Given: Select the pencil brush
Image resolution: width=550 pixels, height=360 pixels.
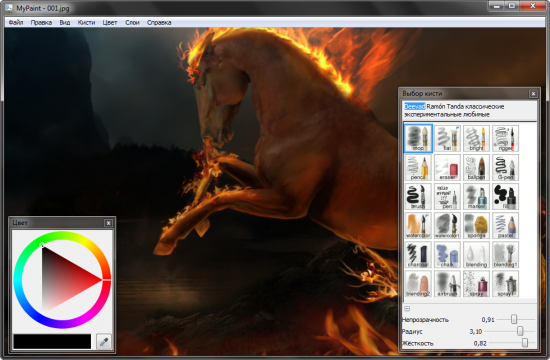Looking at the screenshot, I should (x=418, y=167).
